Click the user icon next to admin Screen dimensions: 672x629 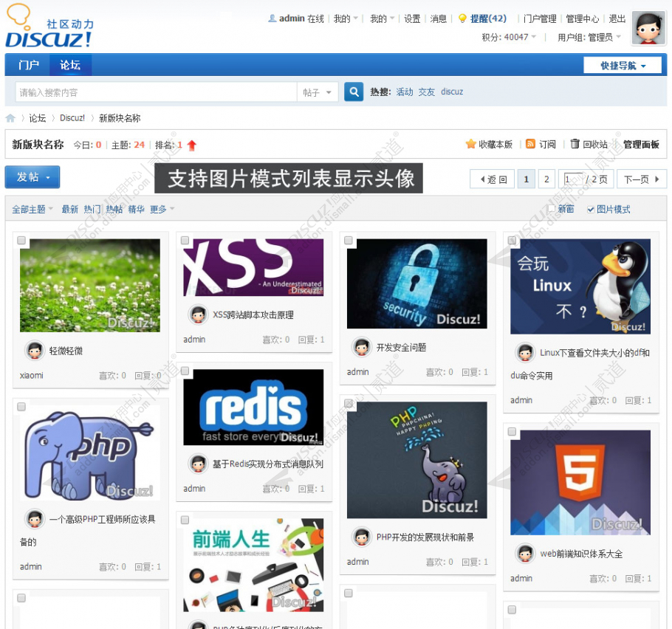[x=272, y=18]
